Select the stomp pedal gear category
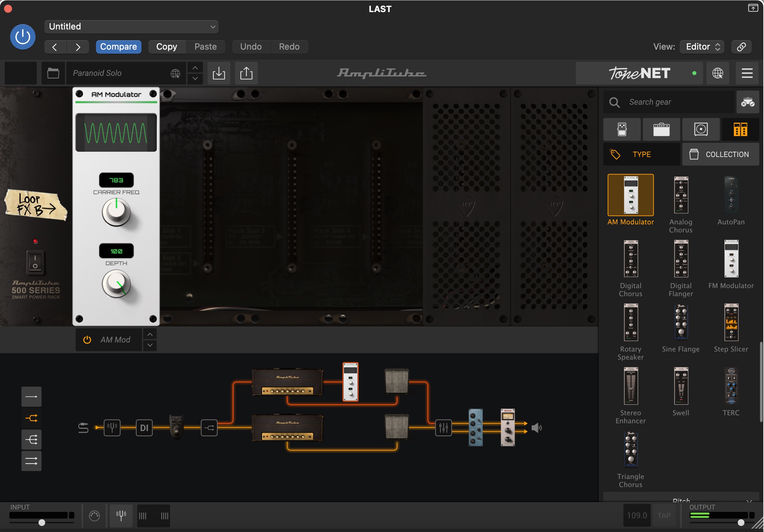The width and height of the screenshot is (764, 532). click(622, 129)
